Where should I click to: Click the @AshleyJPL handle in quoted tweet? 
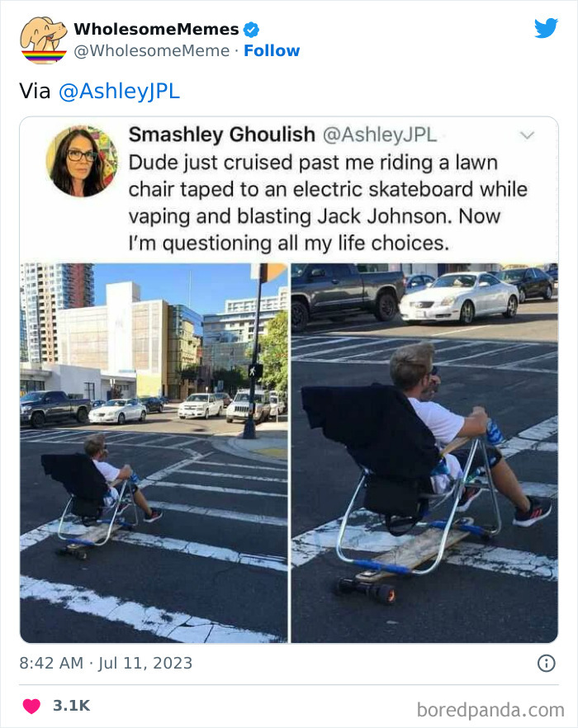point(380,135)
